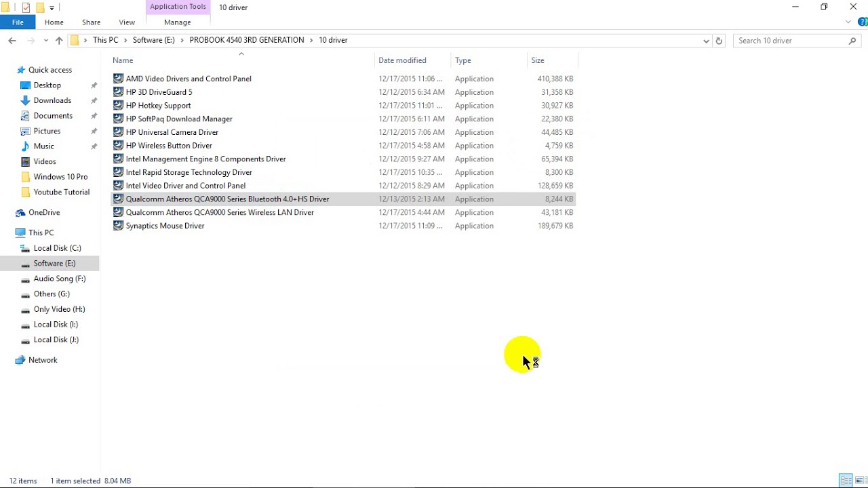
Task: Expand breadcrumb arrow after This PC
Action: point(124,41)
